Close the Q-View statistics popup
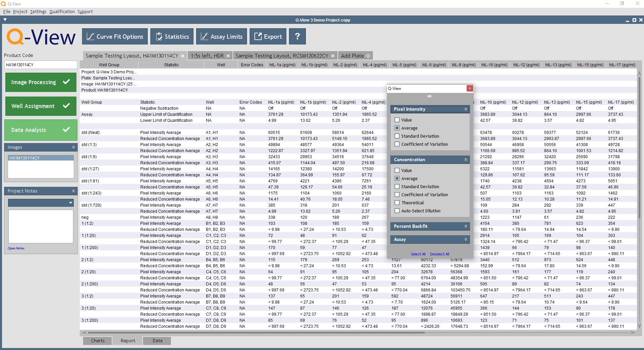This screenshot has width=644, height=350. coord(470,88)
